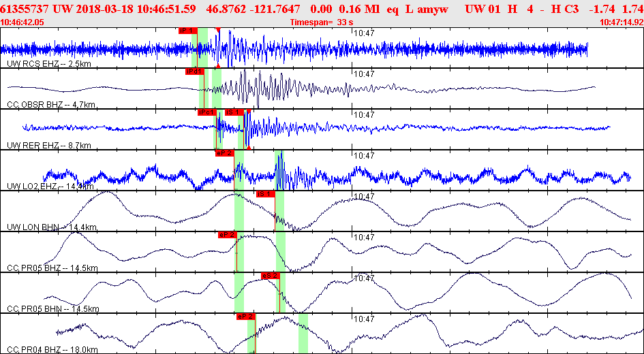
Task: Select the eP 2 pick flag on PR05 BHZ
Action: click(228, 235)
